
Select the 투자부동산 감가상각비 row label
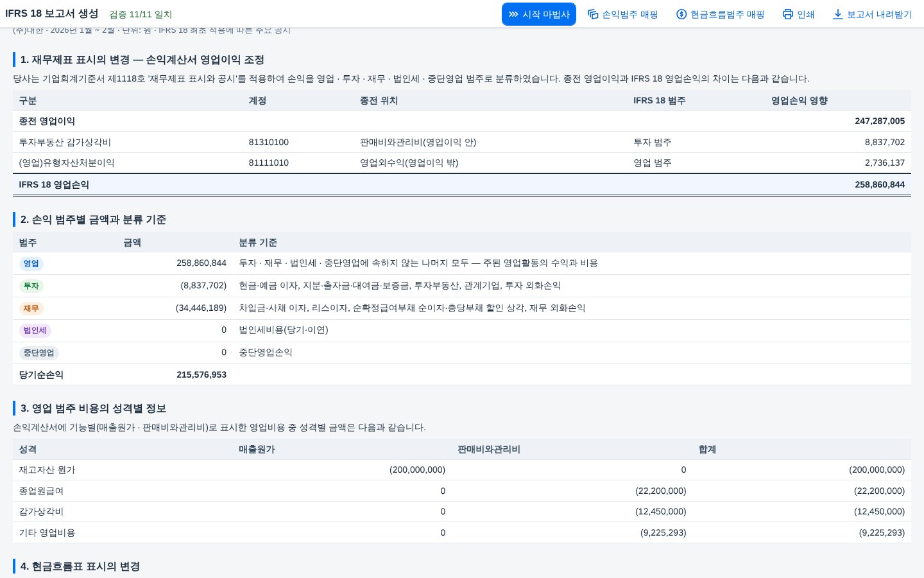pos(65,142)
